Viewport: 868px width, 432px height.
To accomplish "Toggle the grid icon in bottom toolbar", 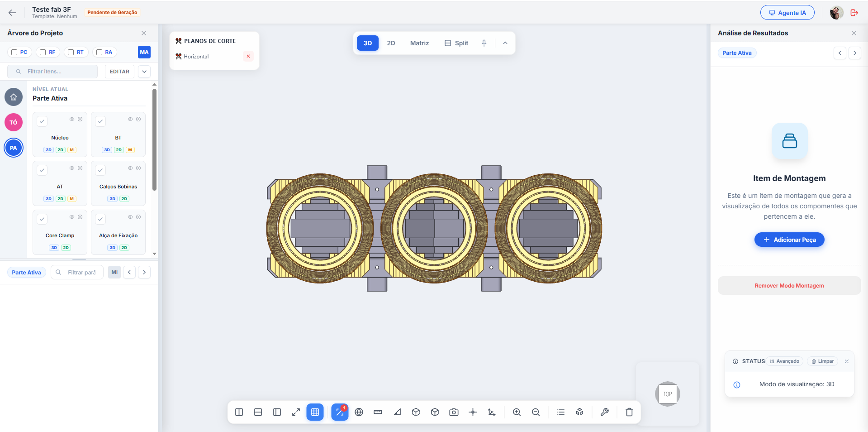I will (x=315, y=412).
